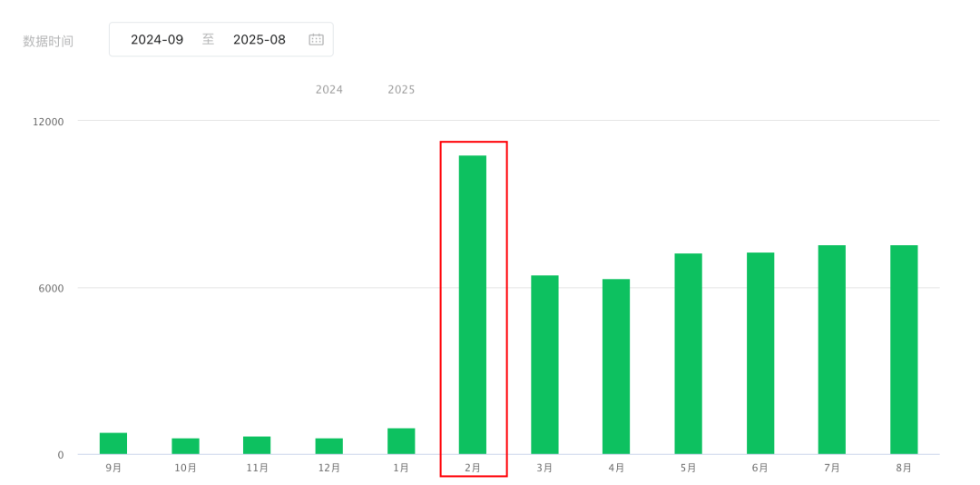Select the green bar for 11月

tap(257, 446)
